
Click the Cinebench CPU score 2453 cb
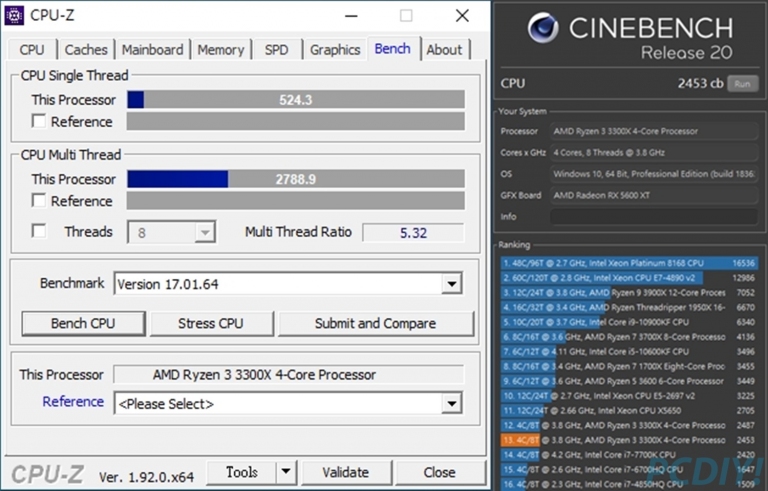tap(700, 83)
